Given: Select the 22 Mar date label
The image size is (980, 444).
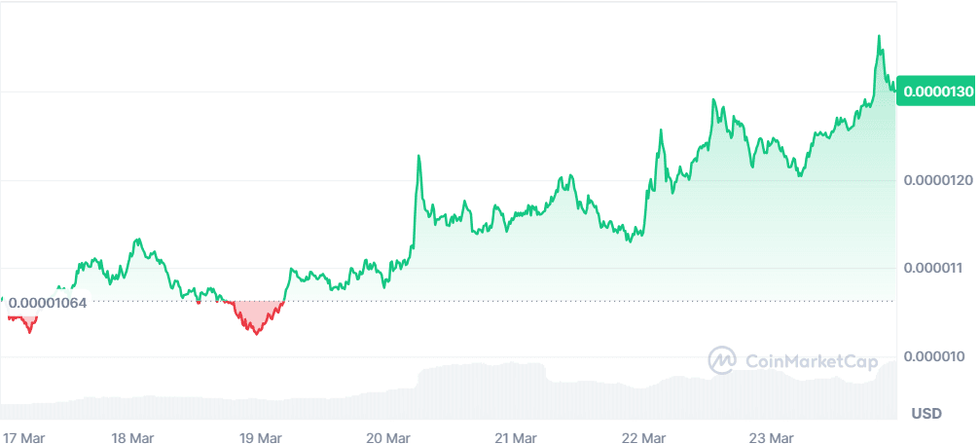Looking at the screenshot, I should point(643,437).
